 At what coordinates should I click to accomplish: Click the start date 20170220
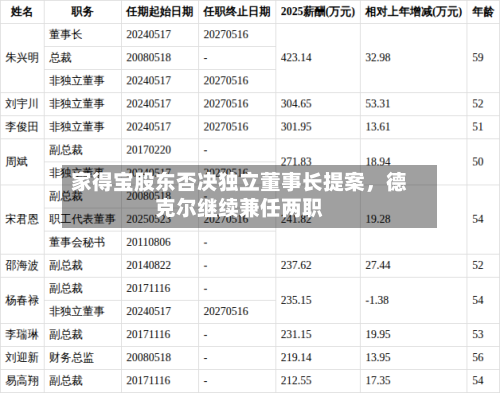[x=149, y=150]
